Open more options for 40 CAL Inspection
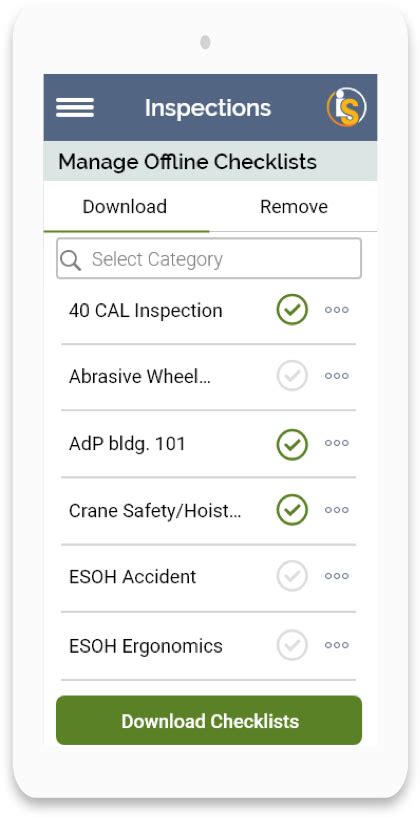The width and height of the screenshot is (420, 818). (x=337, y=310)
